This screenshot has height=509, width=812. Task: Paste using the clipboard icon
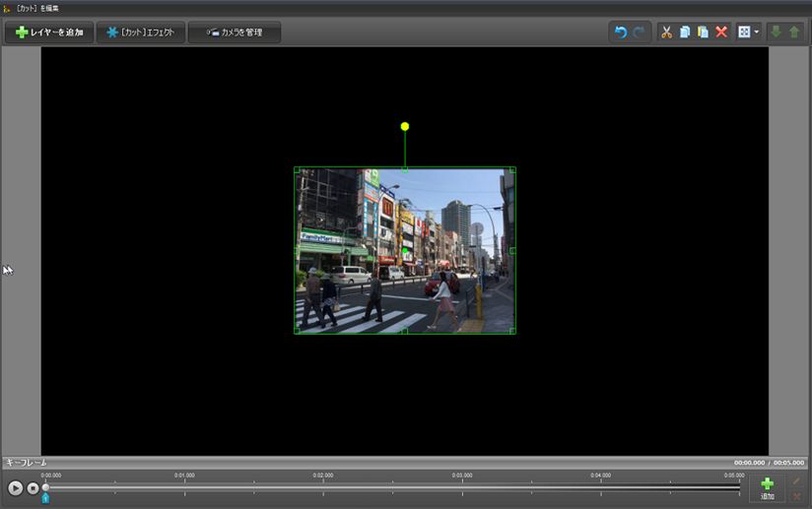point(703,32)
